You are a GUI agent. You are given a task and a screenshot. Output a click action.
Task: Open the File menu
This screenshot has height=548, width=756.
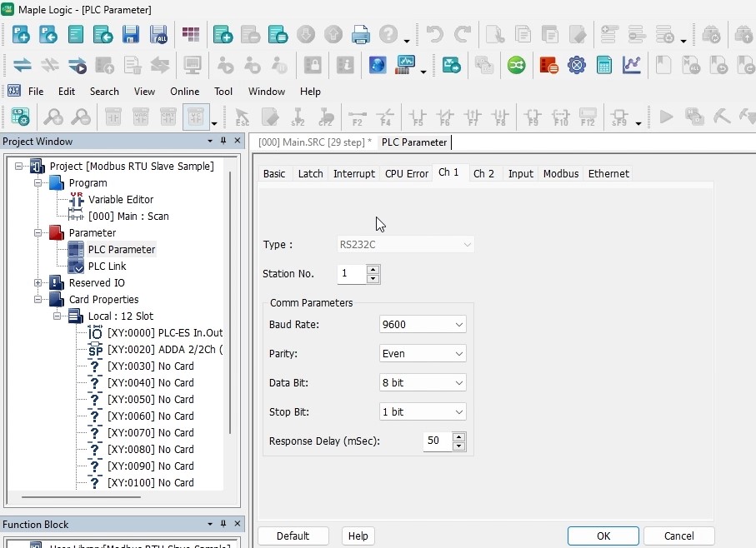pyautogui.click(x=36, y=92)
